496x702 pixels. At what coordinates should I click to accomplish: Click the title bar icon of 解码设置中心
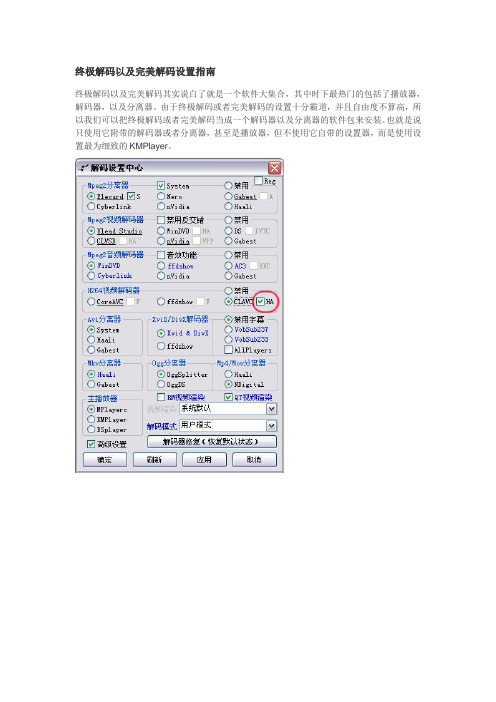[x=83, y=168]
